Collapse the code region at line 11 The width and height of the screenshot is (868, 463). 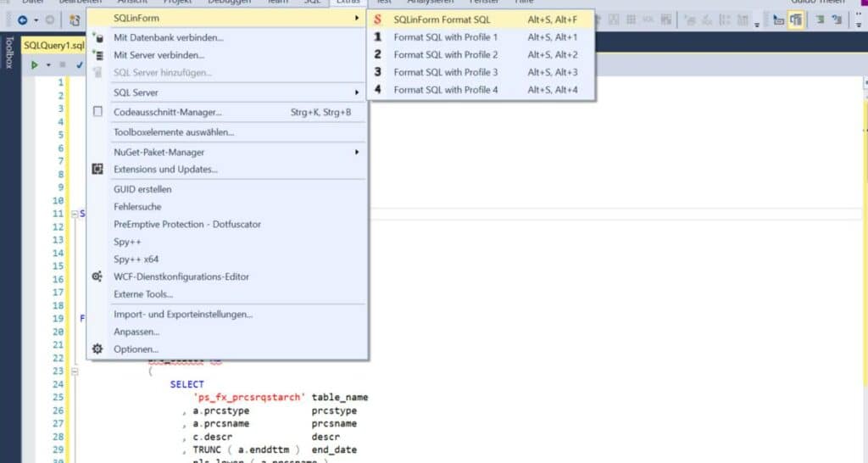75,214
